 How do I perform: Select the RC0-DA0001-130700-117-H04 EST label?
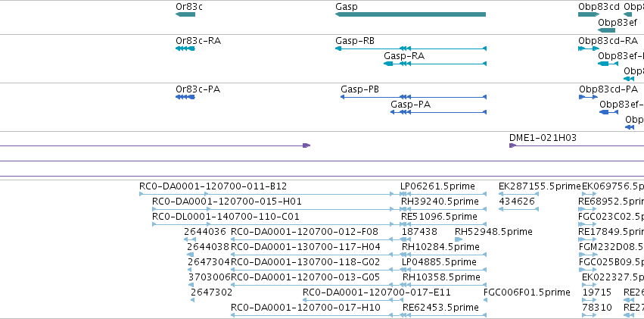point(306,247)
